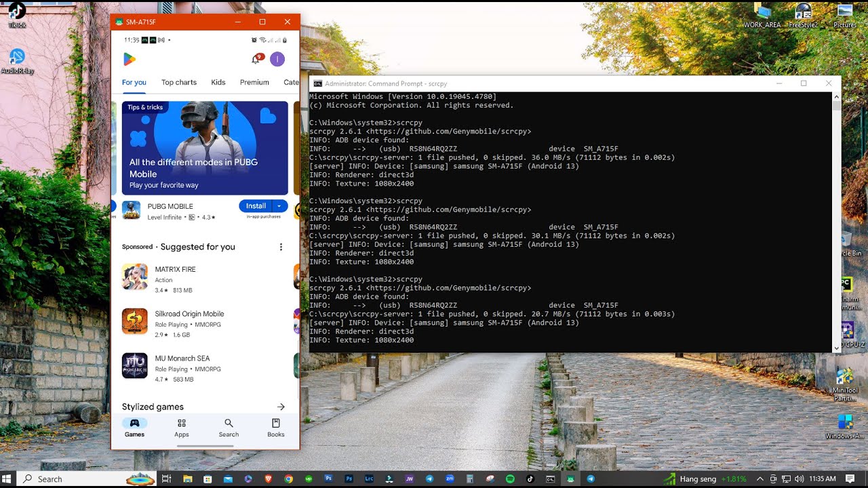The height and width of the screenshot is (488, 868).
Task: Open volume control in system tray
Action: pyautogui.click(x=800, y=479)
